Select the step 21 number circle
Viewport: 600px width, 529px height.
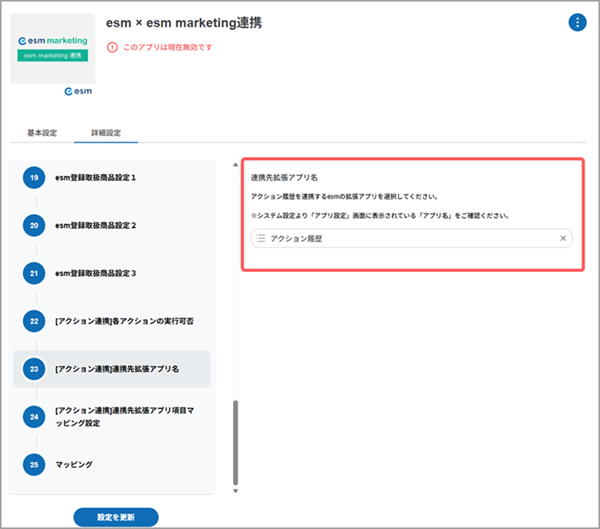coord(34,273)
